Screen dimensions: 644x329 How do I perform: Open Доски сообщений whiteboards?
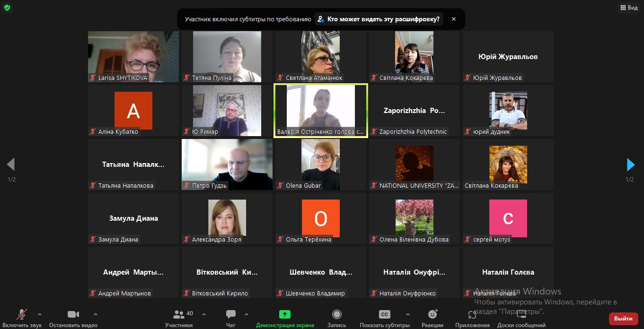[521, 315]
